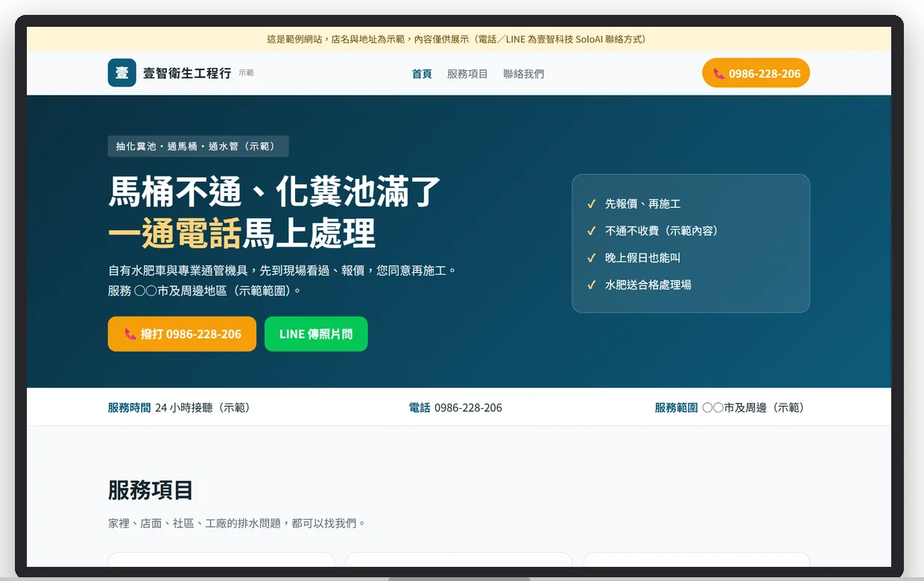Screen dimensions: 924x581
Task: Click the LINE 傳照片問 green button
Action: coord(316,334)
